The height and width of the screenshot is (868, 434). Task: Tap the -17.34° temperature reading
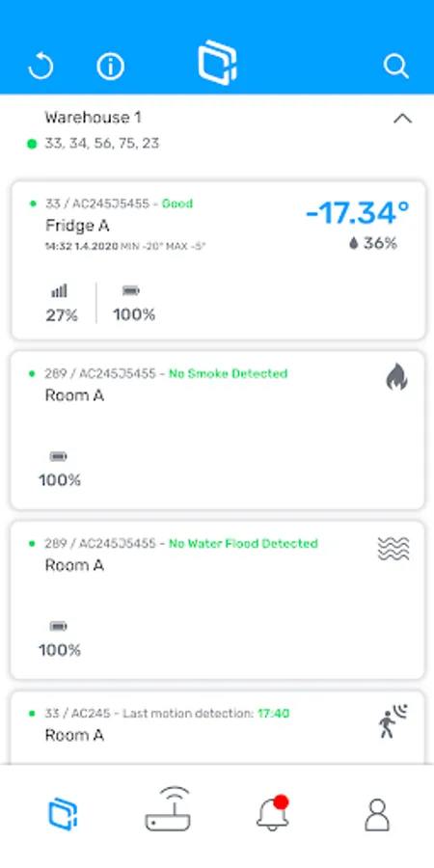coord(358,213)
